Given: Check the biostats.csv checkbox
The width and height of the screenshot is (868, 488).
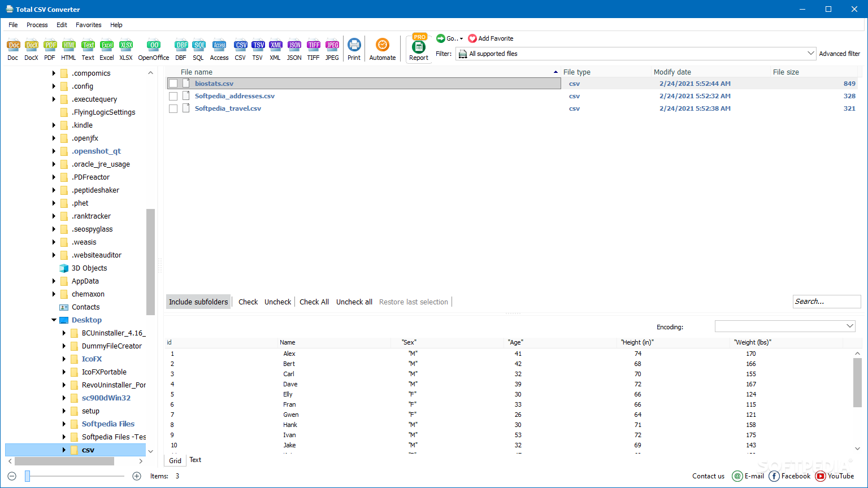Looking at the screenshot, I should pos(173,84).
